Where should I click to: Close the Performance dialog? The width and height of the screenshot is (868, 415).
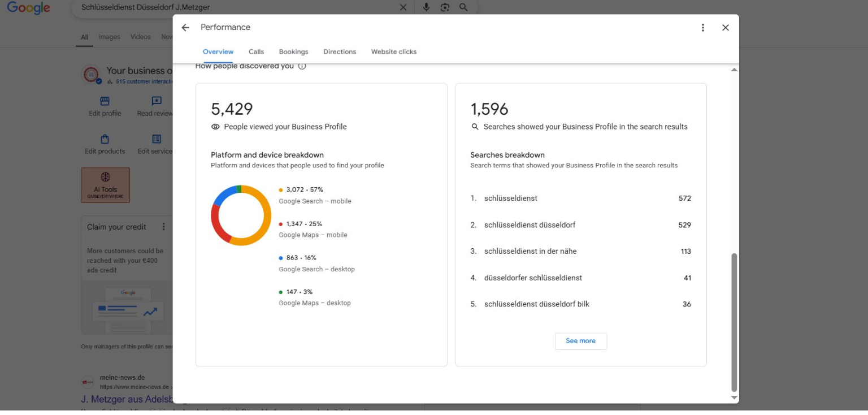point(726,28)
